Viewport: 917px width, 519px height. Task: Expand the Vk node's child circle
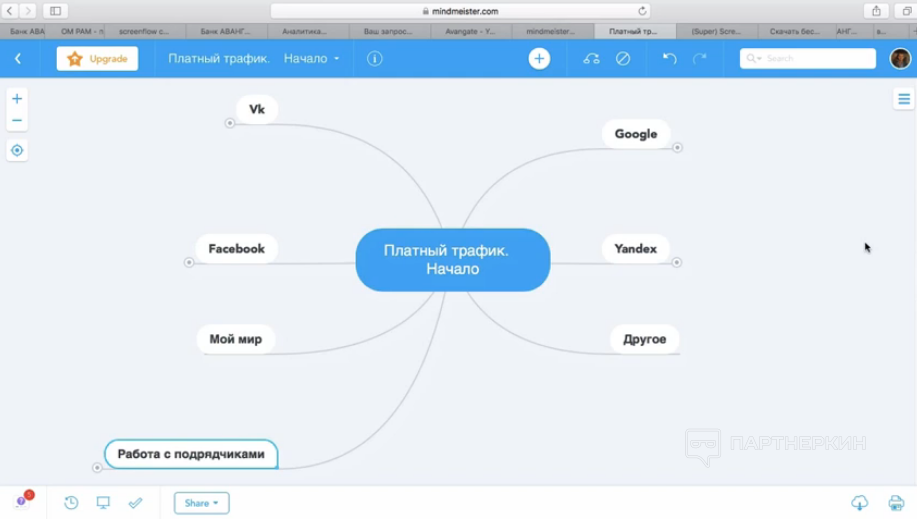230,123
